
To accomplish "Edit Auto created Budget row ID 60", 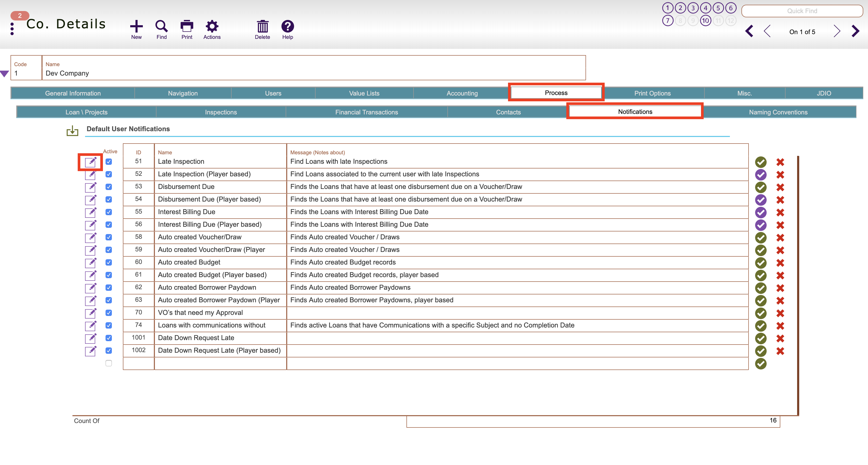I will pos(91,263).
